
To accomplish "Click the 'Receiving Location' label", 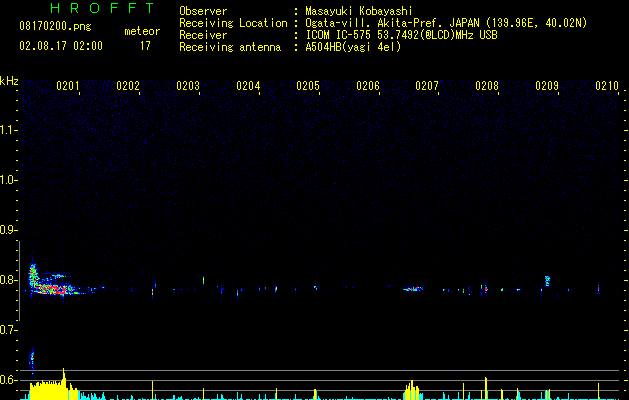I will pos(233,23).
